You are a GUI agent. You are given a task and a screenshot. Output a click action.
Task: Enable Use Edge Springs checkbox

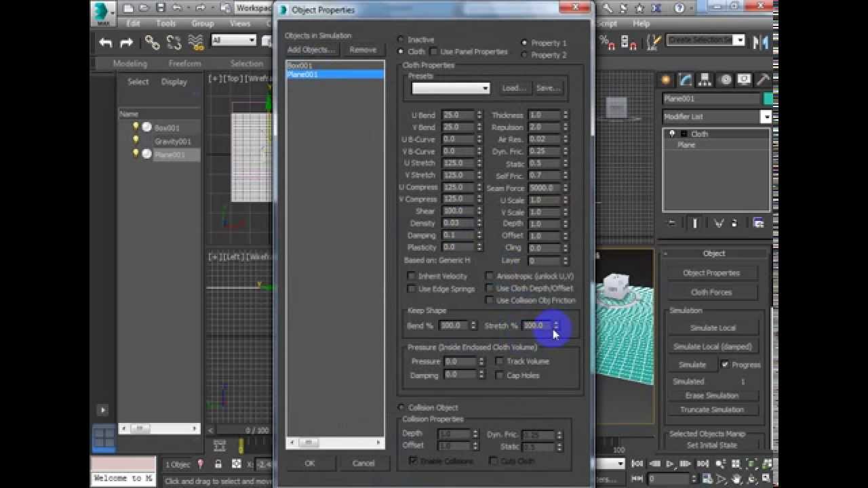411,288
